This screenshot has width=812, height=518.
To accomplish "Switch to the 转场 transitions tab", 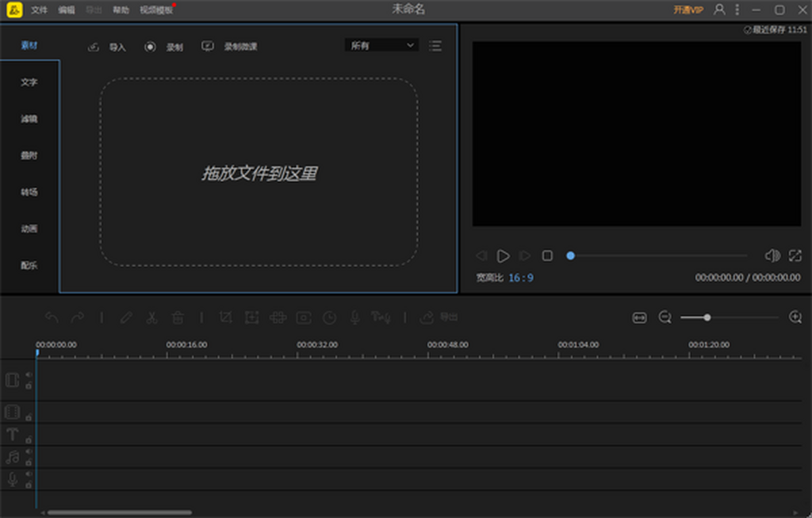I will [28, 192].
